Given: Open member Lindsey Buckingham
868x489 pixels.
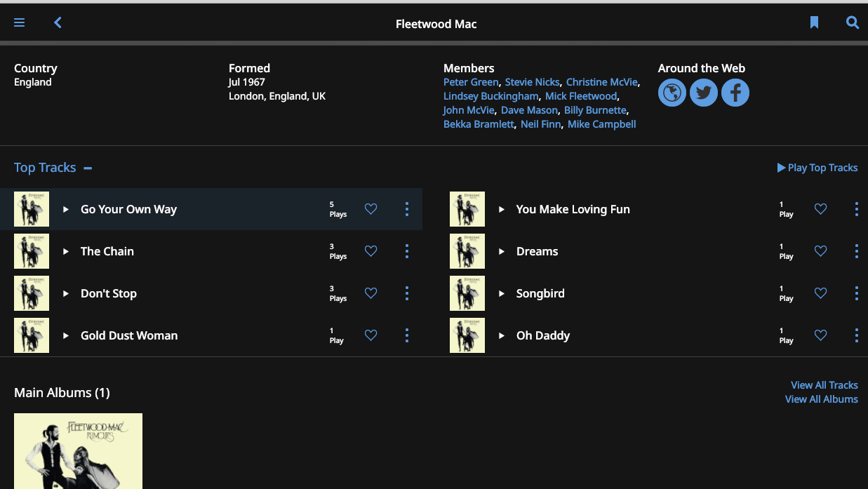Looking at the screenshot, I should point(491,96).
